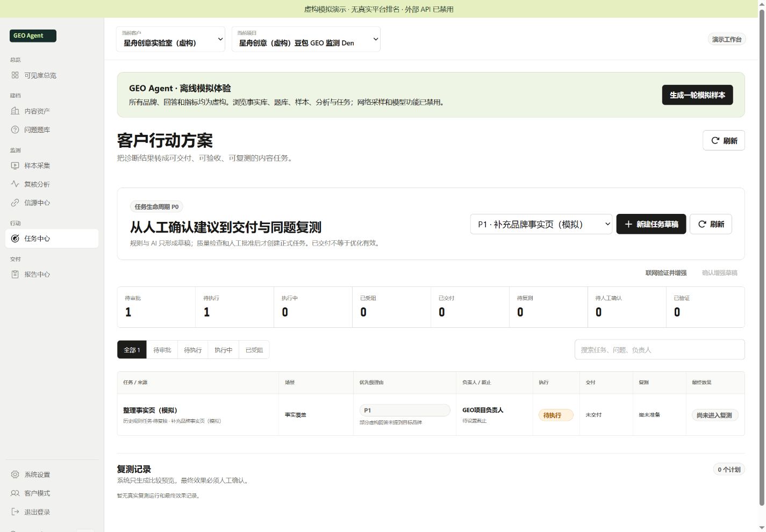Screen dimensions: 766x532
Task: Open the P1 · 补充品牌事实页 dropdown
Action: (541, 224)
